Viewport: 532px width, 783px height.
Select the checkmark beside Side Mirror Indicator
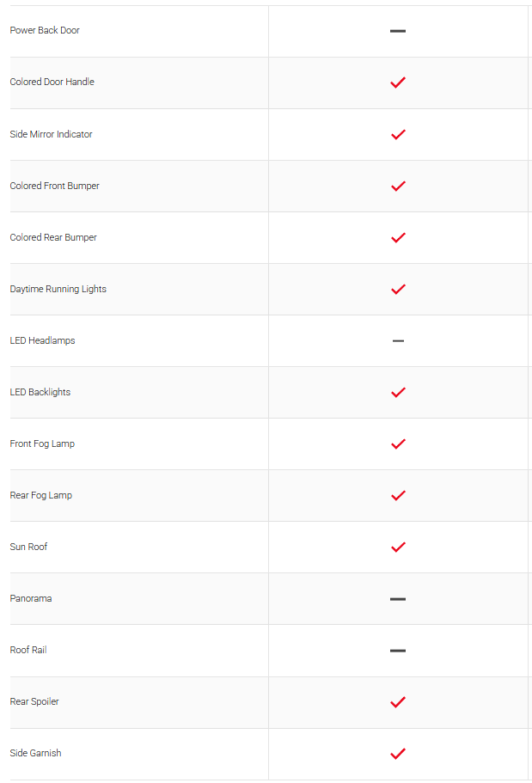pos(398,134)
